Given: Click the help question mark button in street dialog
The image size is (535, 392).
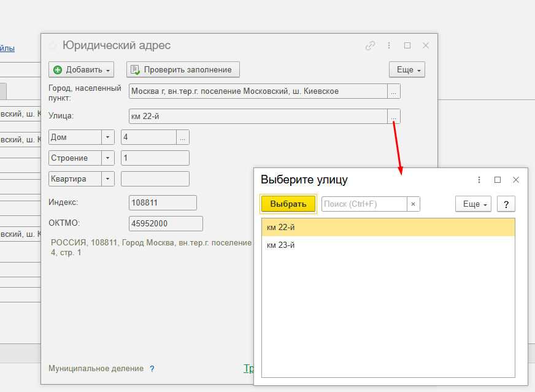Looking at the screenshot, I should pos(506,204).
